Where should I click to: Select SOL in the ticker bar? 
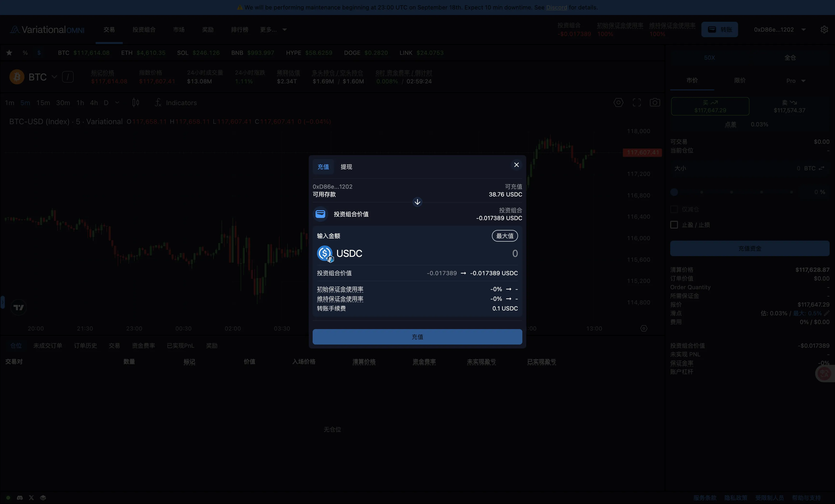(x=198, y=53)
